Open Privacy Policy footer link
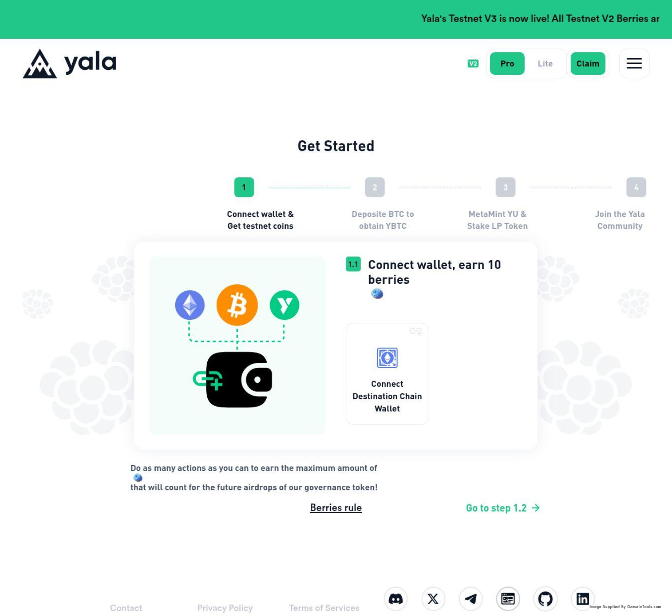Viewport: 672px width, 616px height. pos(225,608)
